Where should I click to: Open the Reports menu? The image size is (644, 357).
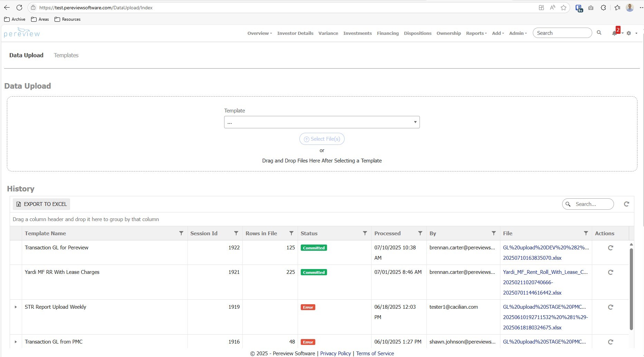click(x=476, y=33)
